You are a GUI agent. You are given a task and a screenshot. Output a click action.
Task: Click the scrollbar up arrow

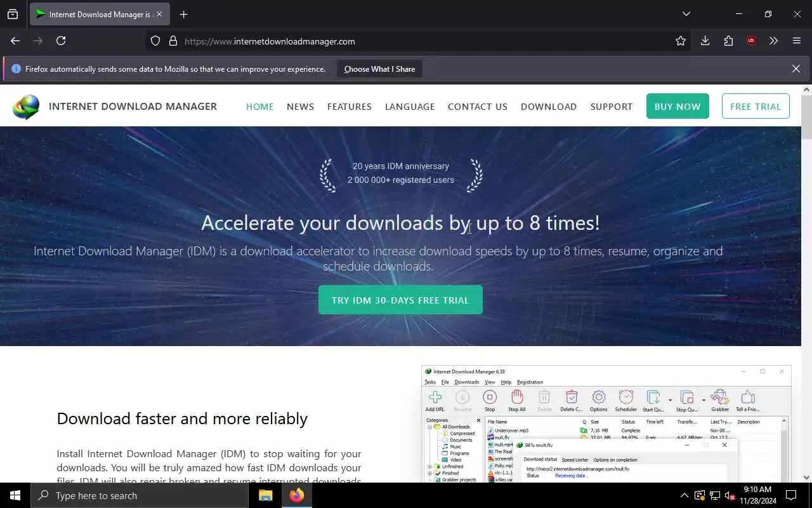tap(806, 90)
